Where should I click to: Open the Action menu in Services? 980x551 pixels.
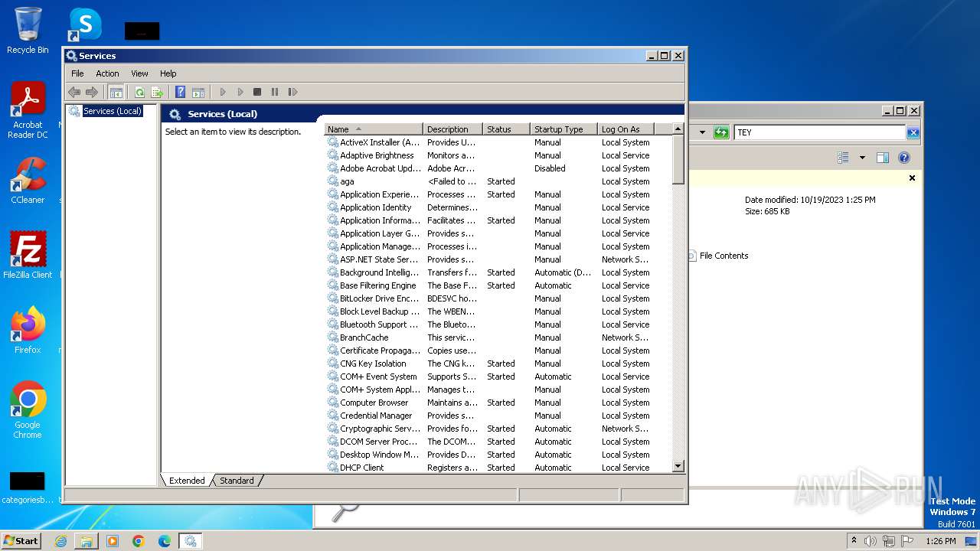[x=107, y=73]
